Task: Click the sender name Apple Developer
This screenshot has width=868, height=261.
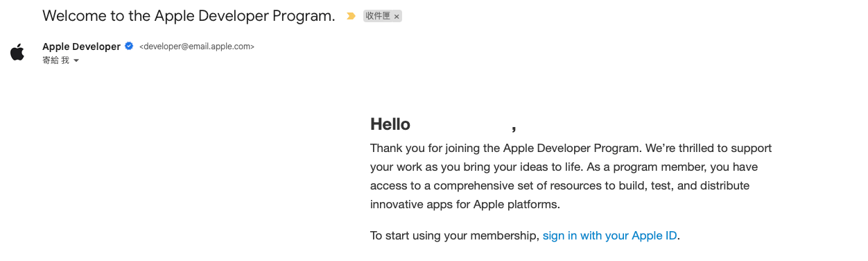Action: [81, 47]
